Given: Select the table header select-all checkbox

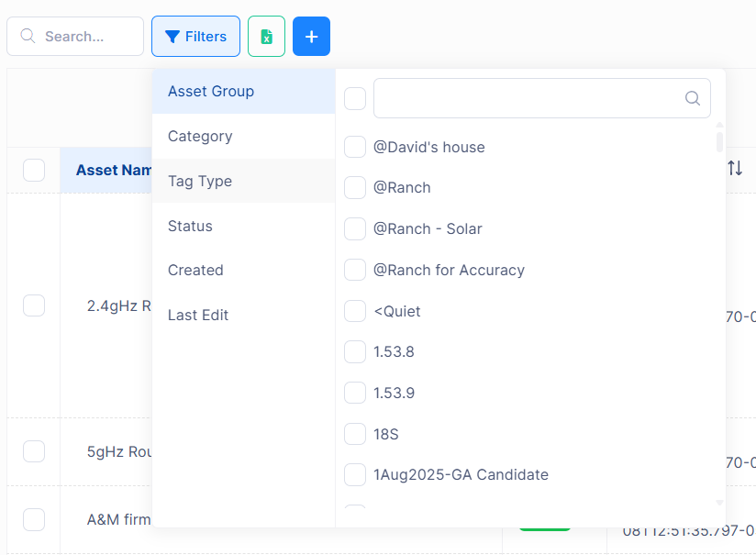Looking at the screenshot, I should [x=34, y=170].
